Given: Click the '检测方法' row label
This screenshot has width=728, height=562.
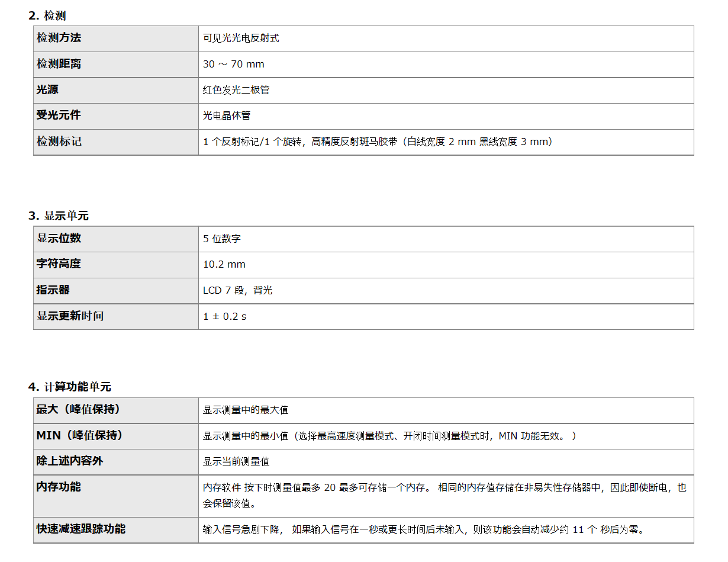Looking at the screenshot, I should point(59,38).
